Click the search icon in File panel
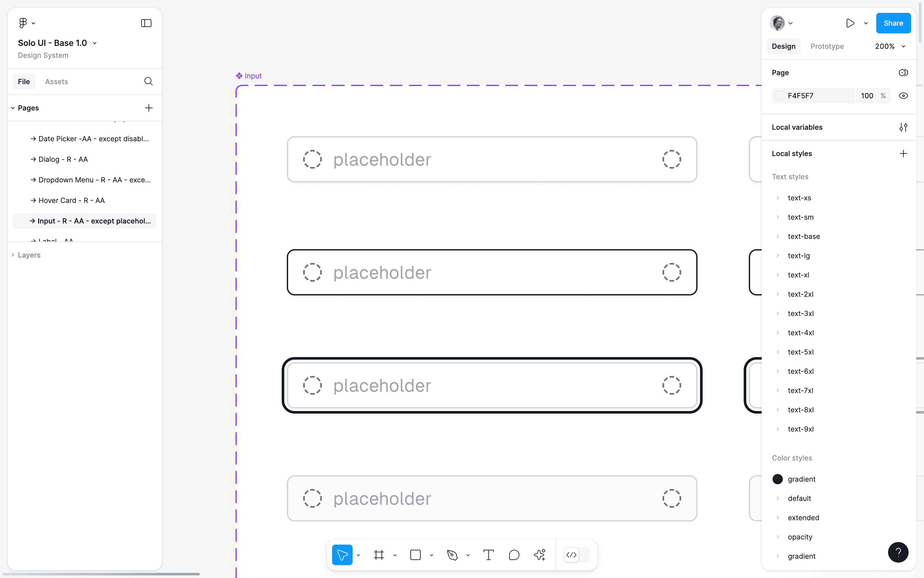This screenshot has height=578, width=924. (x=149, y=81)
